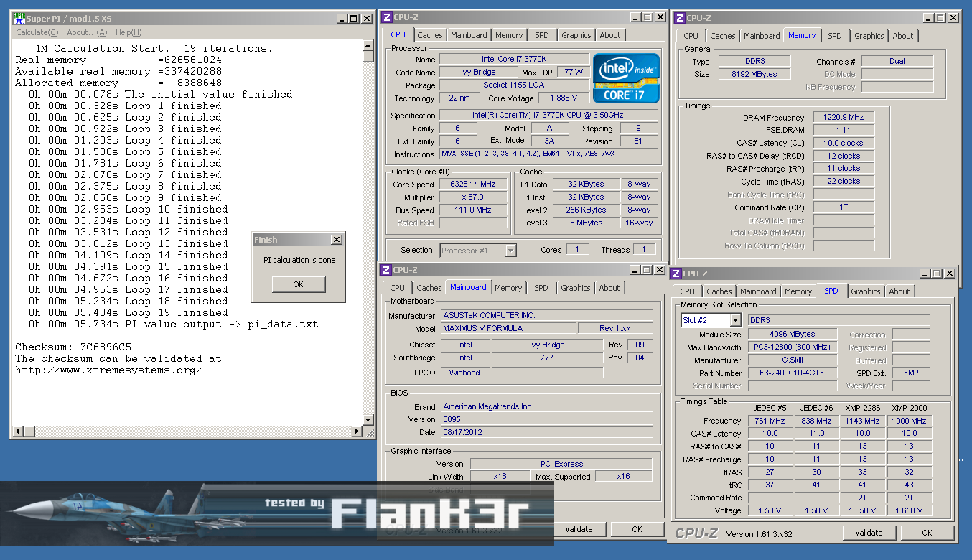Open the Help menu in Super PI

pos(128,32)
